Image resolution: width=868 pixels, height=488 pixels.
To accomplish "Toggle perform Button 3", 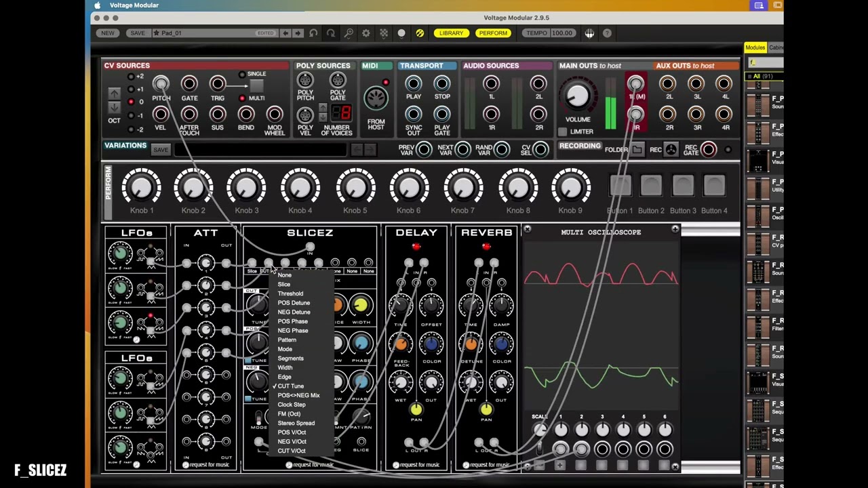I will pyautogui.click(x=683, y=186).
